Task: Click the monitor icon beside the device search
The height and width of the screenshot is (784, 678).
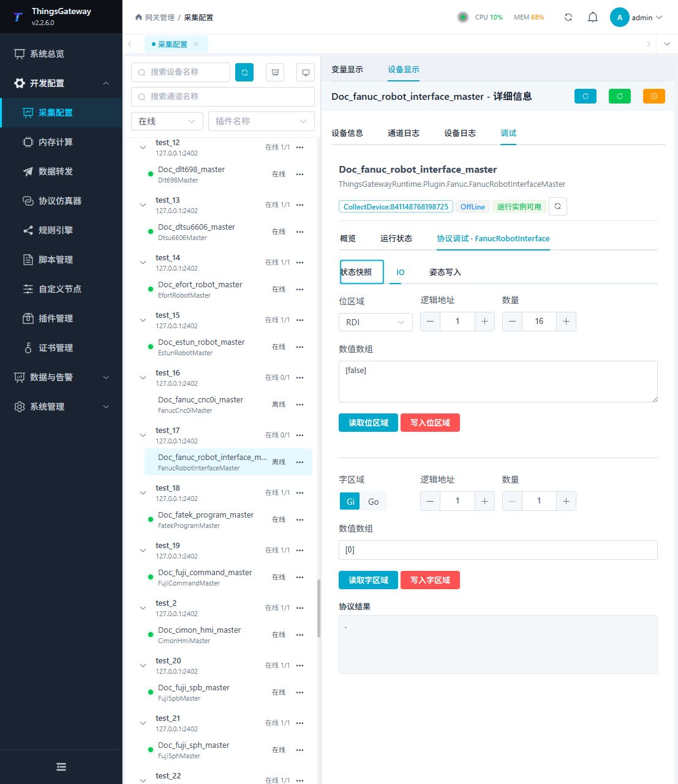Action: click(x=306, y=72)
